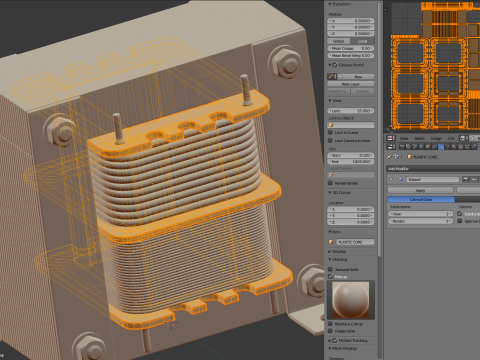Open the UV editor's editor type selector
480x360 pixels.
[x=391, y=138]
